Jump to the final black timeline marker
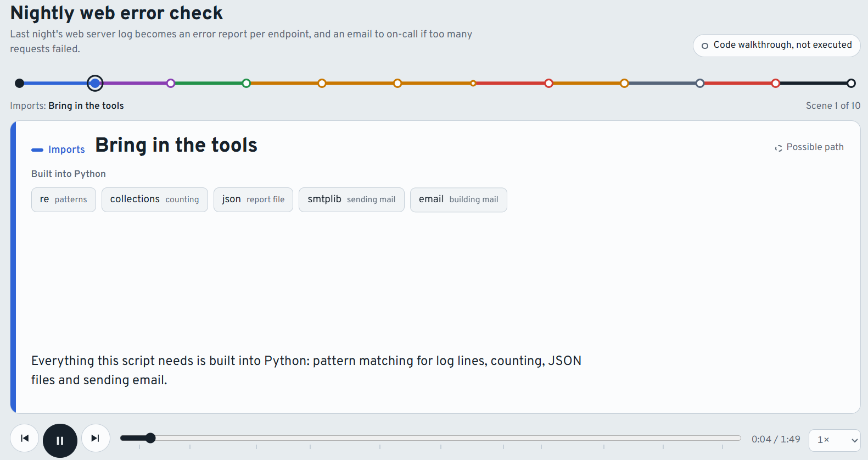 851,84
